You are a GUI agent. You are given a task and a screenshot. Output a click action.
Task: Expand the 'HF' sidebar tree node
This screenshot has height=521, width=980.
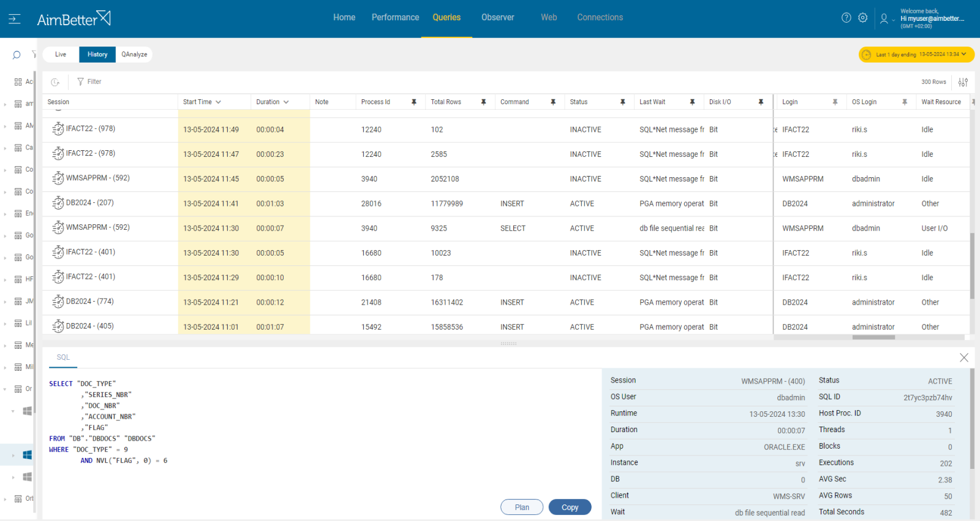tap(5, 280)
